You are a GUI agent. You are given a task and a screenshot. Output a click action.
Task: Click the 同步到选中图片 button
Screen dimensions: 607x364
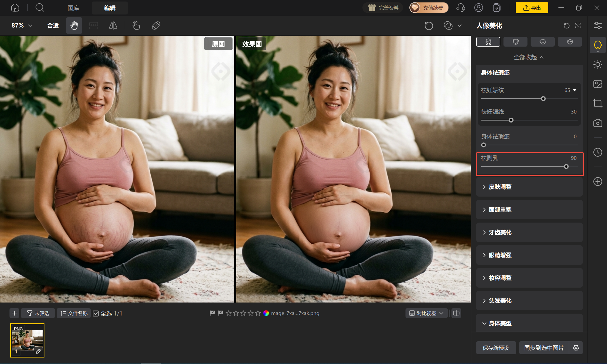(544, 348)
